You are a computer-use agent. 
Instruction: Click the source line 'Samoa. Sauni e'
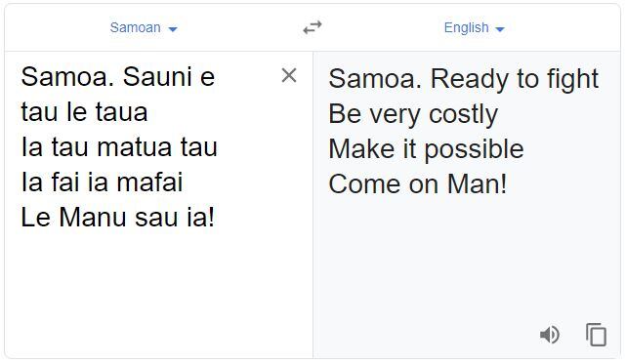[x=118, y=77]
